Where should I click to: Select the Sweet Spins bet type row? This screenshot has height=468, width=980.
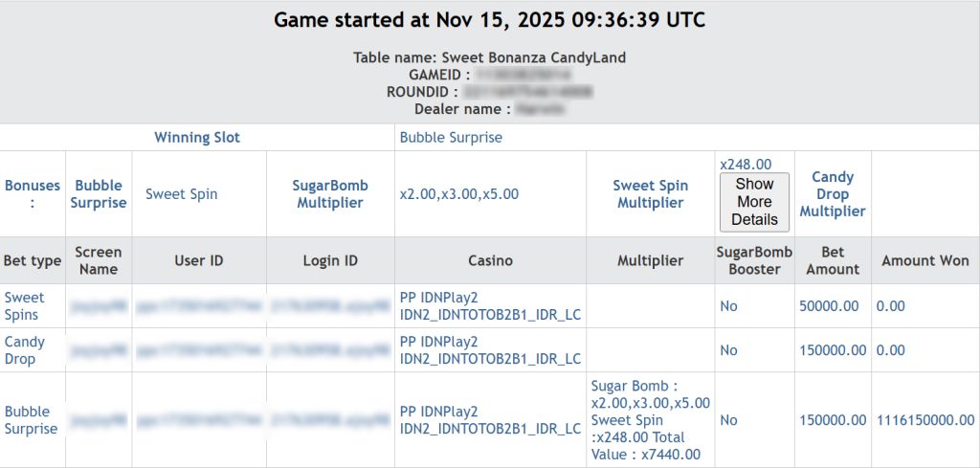25,306
